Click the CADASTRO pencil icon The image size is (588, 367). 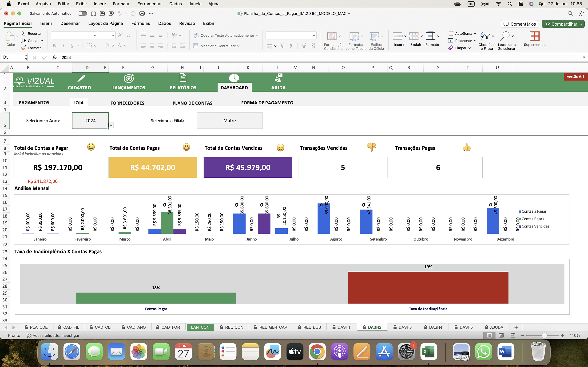click(x=81, y=78)
